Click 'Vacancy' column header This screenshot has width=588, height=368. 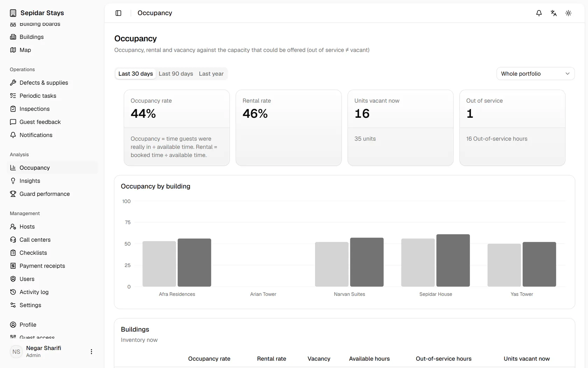pyautogui.click(x=319, y=359)
